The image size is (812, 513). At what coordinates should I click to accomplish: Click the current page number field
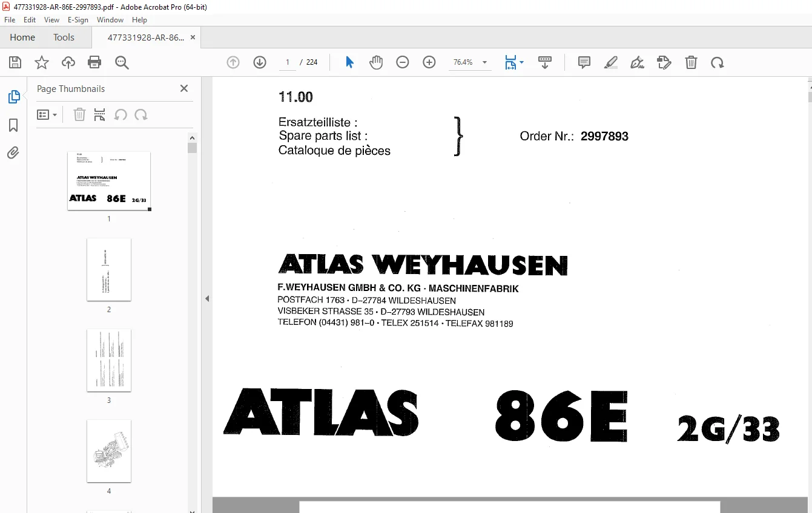tap(288, 62)
